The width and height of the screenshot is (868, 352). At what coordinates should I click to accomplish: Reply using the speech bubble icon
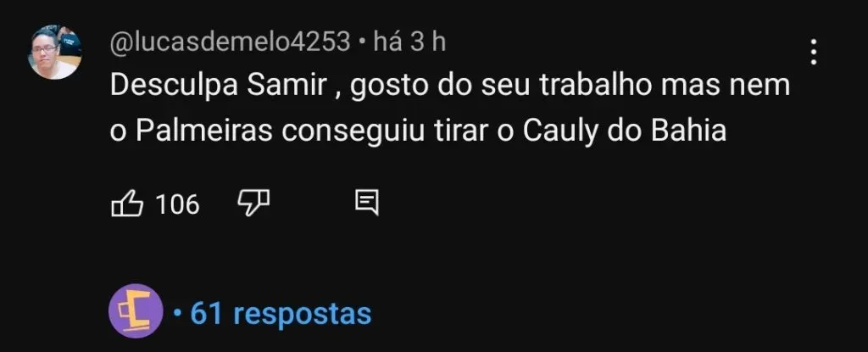click(366, 204)
